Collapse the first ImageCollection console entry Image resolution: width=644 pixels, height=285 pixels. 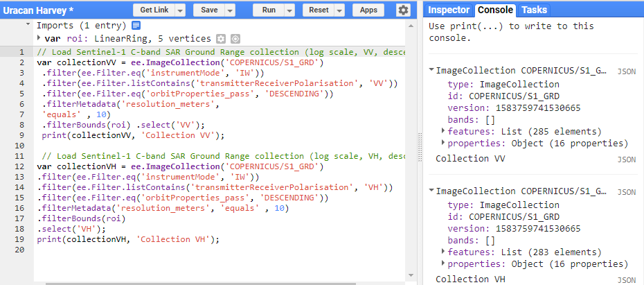click(x=431, y=70)
